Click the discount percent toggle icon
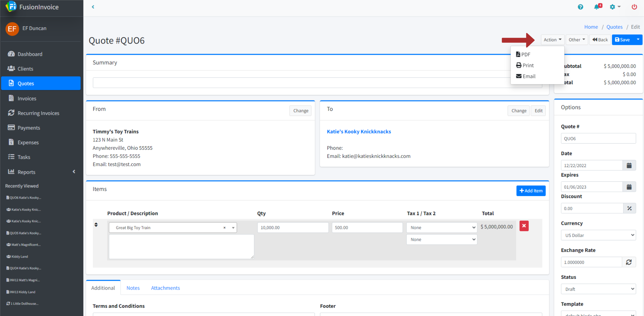The width and height of the screenshot is (644, 316). pos(629,208)
